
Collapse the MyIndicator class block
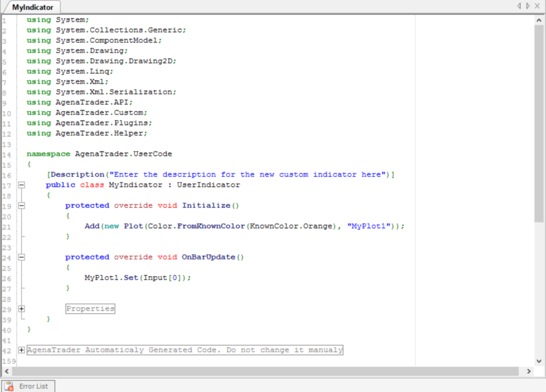tap(21, 185)
